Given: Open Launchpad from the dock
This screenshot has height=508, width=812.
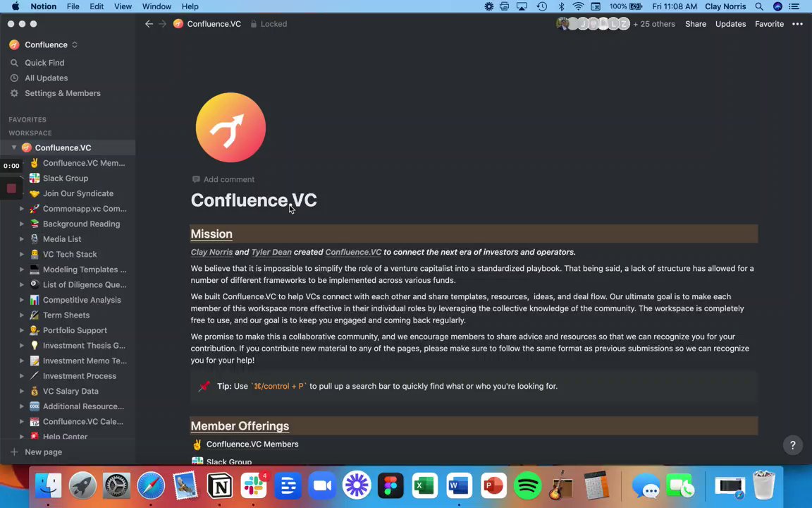Looking at the screenshot, I should [82, 486].
